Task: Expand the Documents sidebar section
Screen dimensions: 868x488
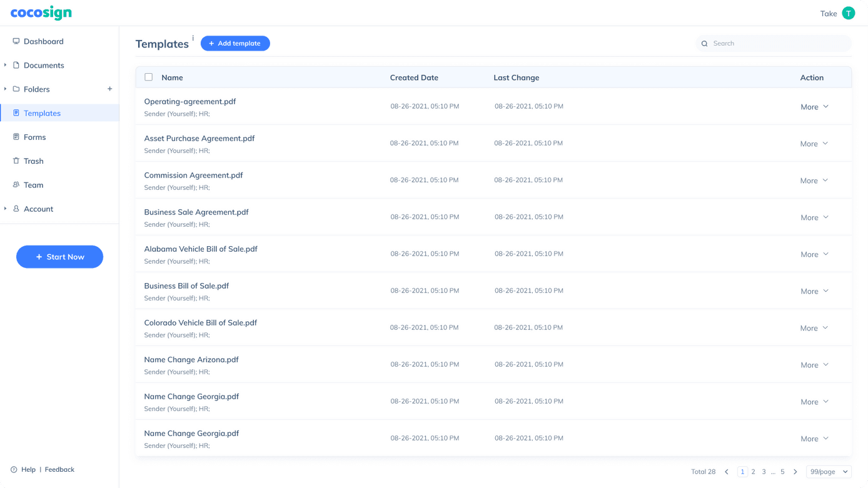Action: tap(6, 65)
